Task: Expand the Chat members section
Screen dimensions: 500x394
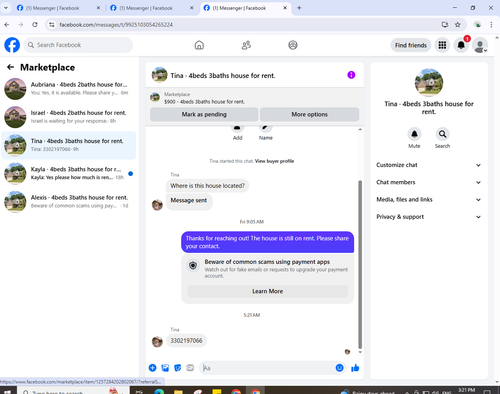Action: pos(429,182)
